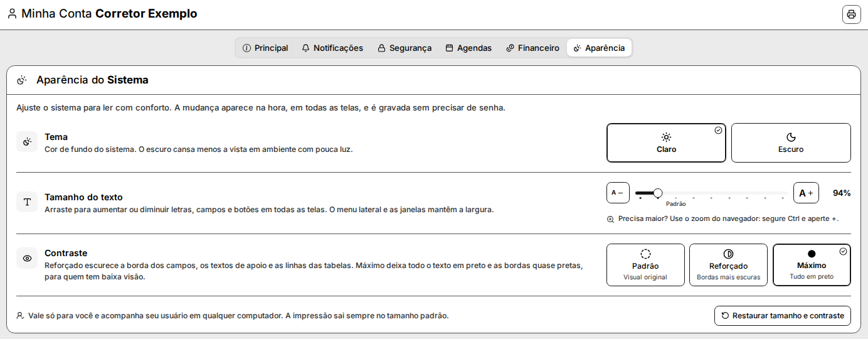This screenshot has width=868, height=339.
Task: Choose the Reforçado contrast option
Action: point(728,265)
